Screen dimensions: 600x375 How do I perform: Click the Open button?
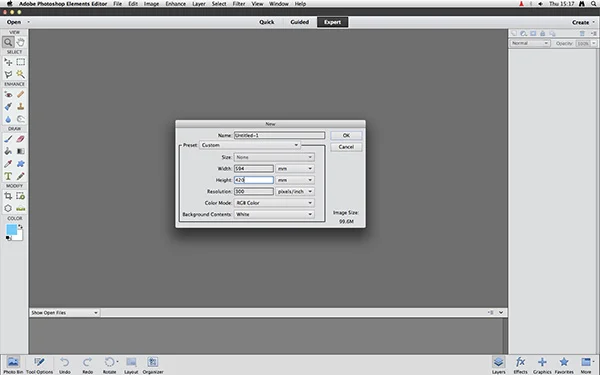14,22
